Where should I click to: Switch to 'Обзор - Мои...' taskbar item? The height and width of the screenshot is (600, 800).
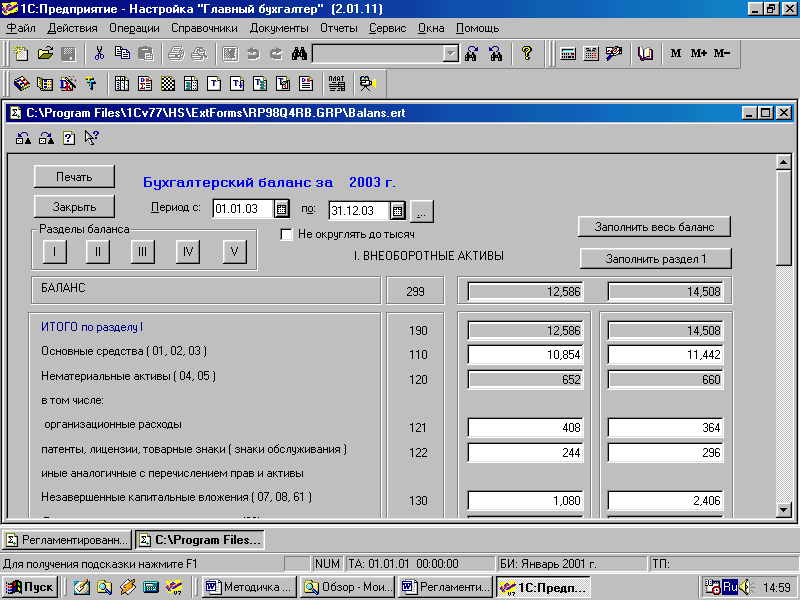pos(347,587)
